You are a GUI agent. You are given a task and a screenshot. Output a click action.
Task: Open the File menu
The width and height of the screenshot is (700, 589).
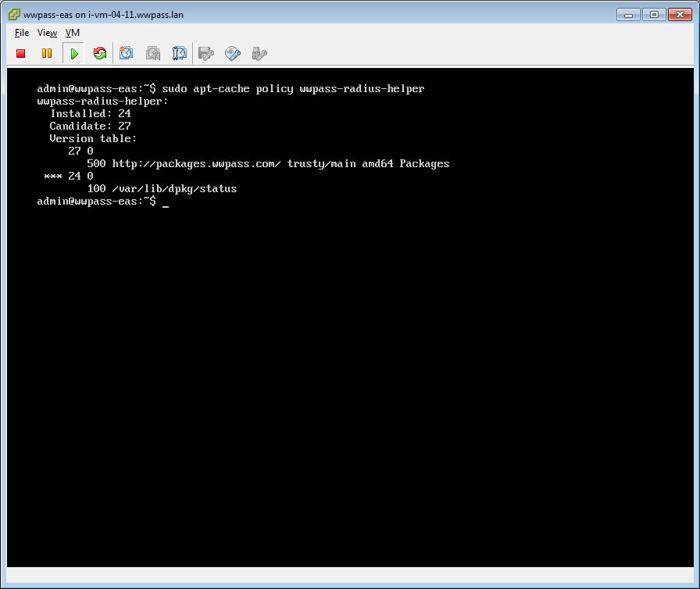[x=20, y=33]
